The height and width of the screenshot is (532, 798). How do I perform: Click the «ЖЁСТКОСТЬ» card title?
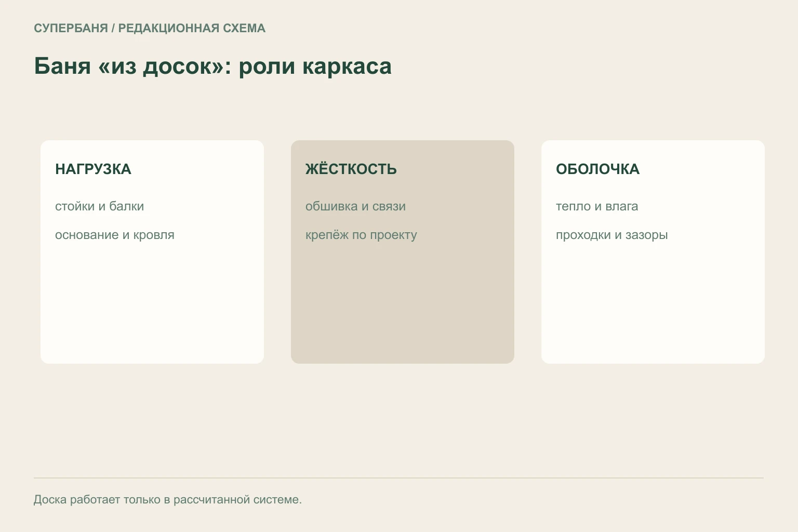tap(351, 169)
